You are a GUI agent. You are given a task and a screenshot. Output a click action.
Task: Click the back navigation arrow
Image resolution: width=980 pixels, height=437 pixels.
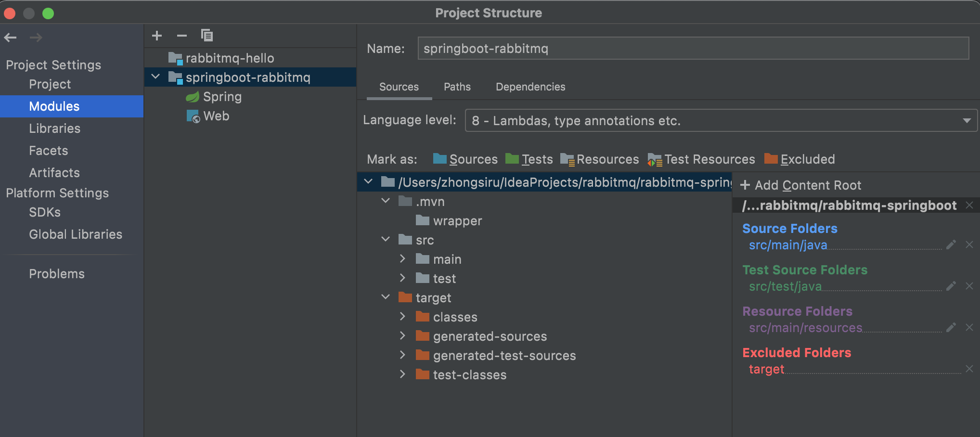pyautogui.click(x=10, y=38)
